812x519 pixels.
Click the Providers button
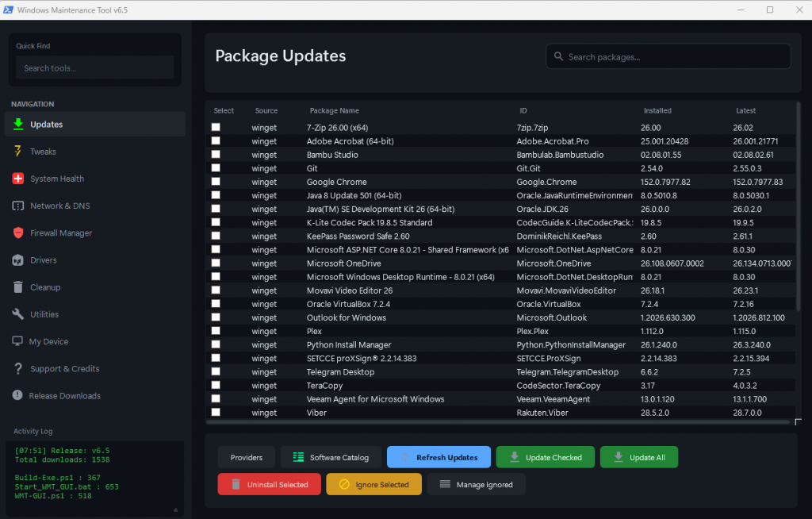pos(247,457)
